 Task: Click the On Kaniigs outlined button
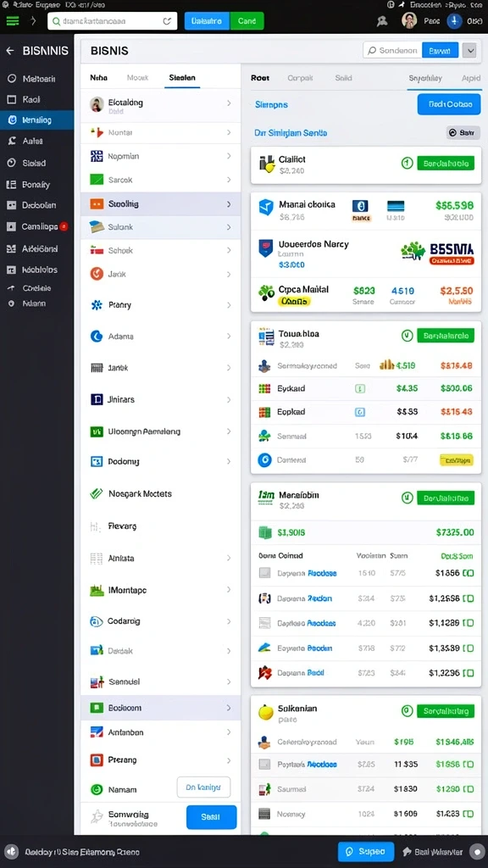tap(203, 787)
